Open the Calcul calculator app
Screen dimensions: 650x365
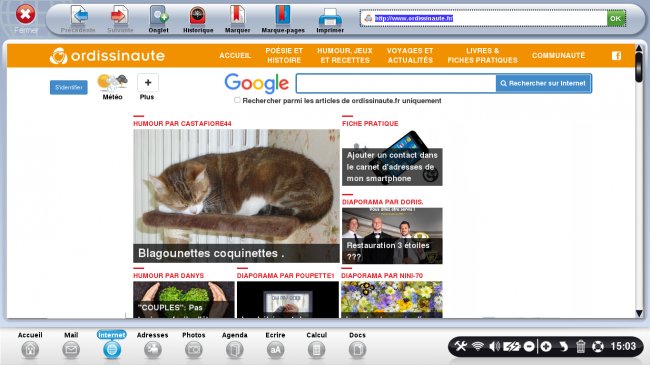click(x=316, y=345)
